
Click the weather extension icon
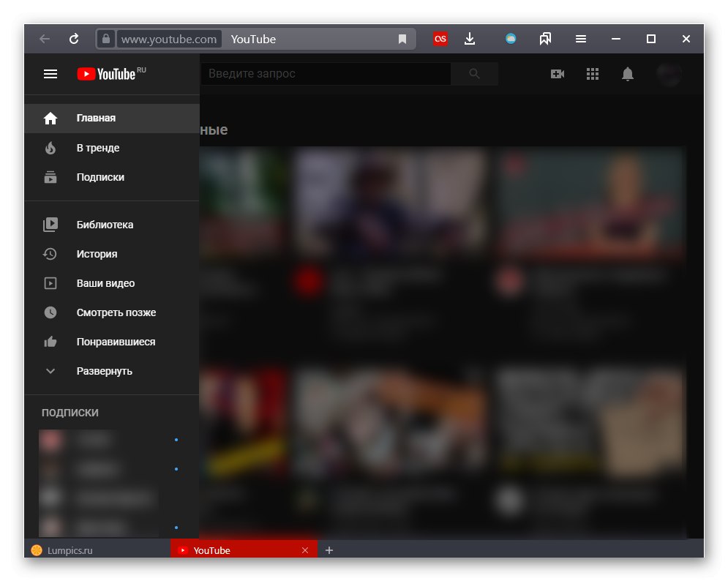pyautogui.click(x=511, y=39)
